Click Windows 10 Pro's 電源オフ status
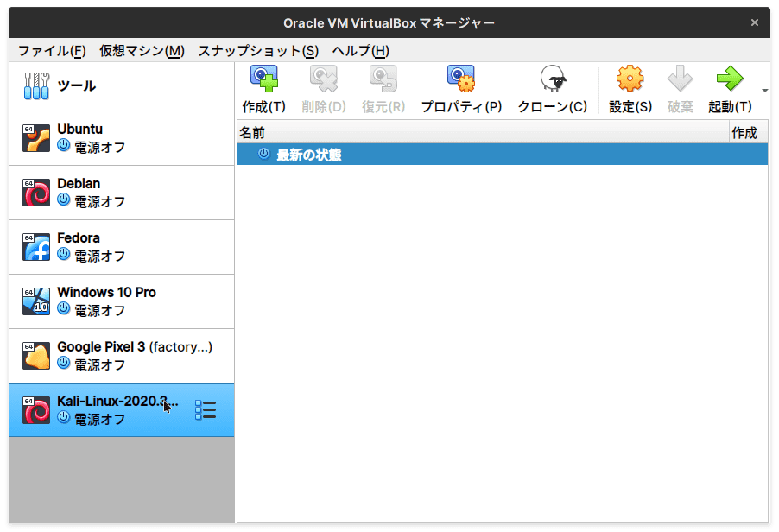 click(100, 310)
